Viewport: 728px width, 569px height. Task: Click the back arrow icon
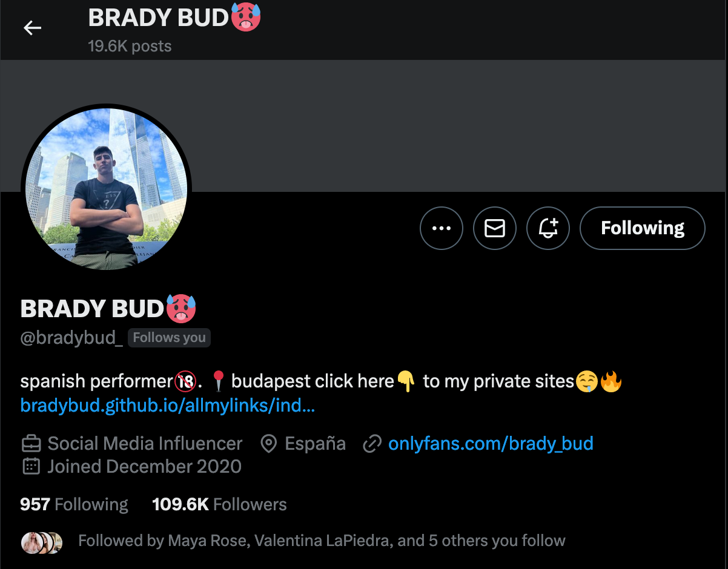click(32, 28)
